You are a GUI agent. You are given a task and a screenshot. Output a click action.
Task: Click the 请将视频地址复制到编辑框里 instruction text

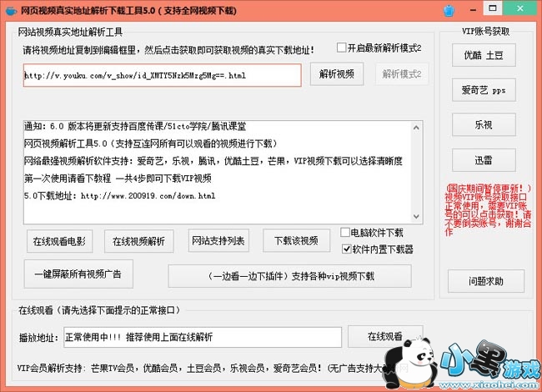(168, 51)
